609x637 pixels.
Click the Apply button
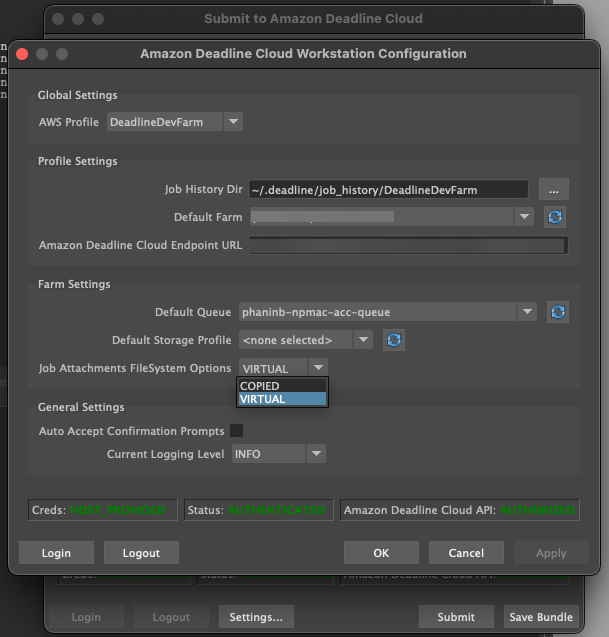(551, 552)
